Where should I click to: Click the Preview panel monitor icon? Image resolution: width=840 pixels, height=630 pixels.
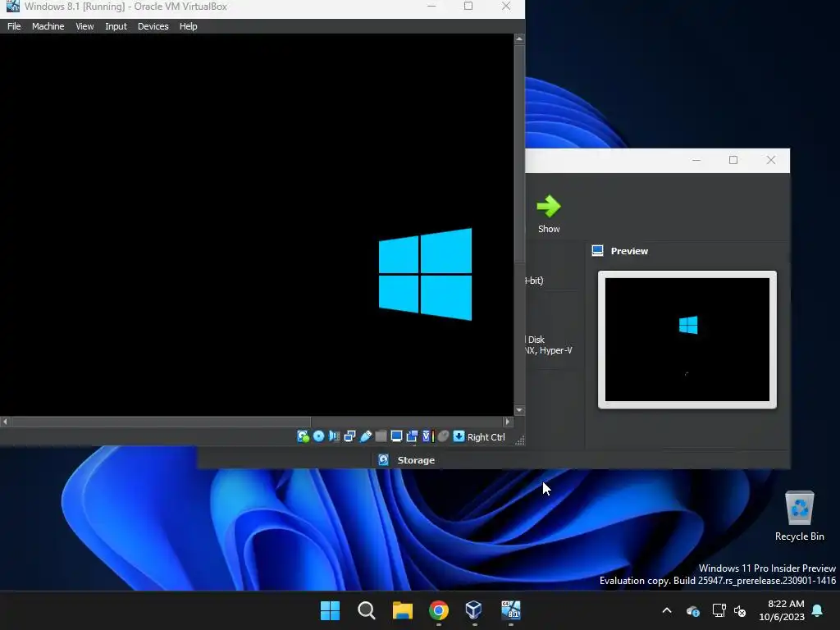click(x=597, y=251)
